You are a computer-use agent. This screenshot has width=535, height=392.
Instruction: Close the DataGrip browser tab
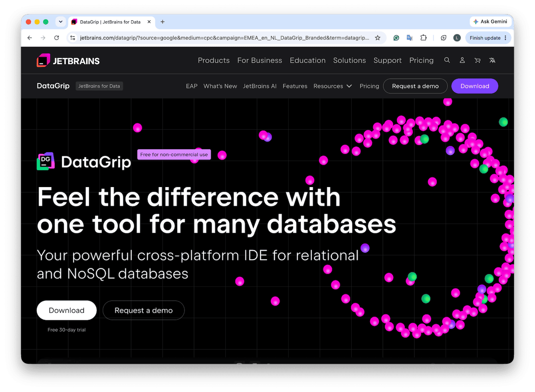(149, 22)
